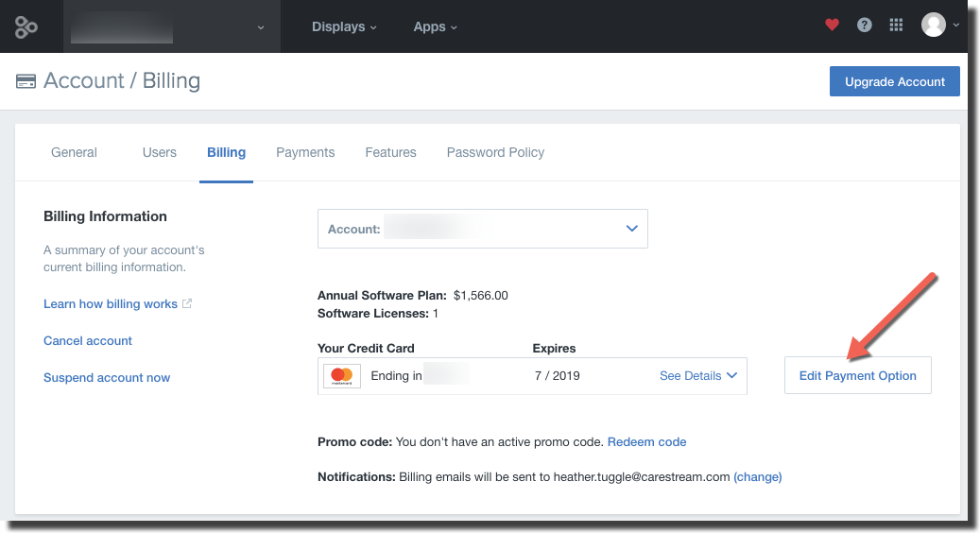
Task: Click the external link icon beside Learn how billing works
Action: (x=187, y=303)
